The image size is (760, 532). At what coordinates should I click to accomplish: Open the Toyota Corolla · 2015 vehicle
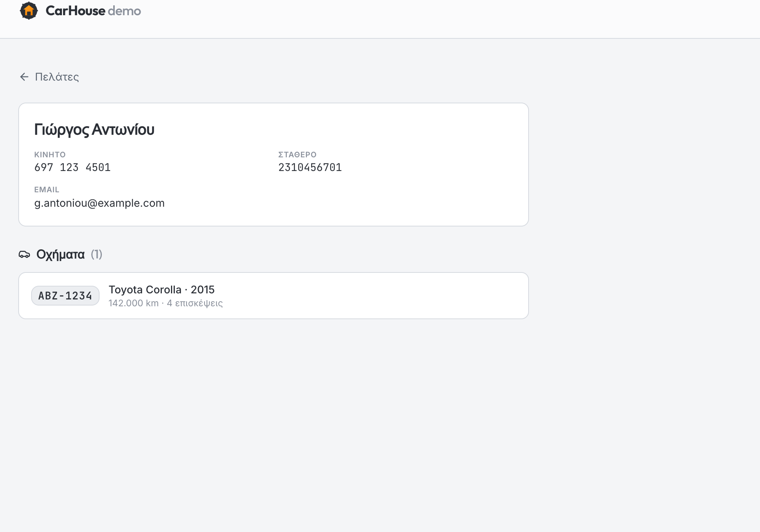pyautogui.click(x=161, y=290)
